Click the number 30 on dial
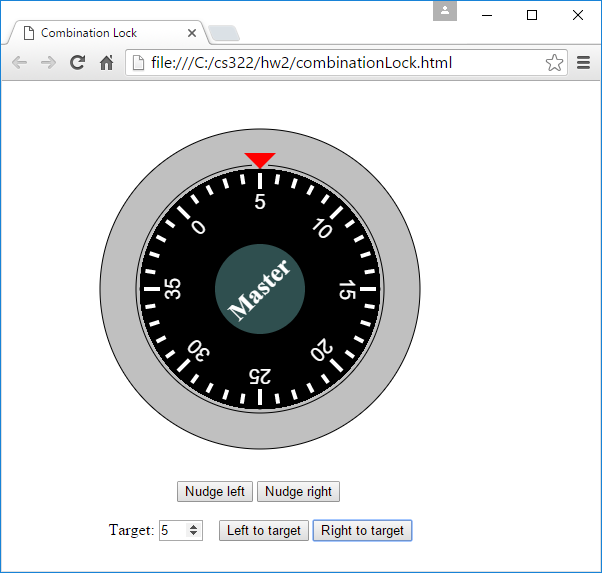This screenshot has width=602, height=573. click(x=198, y=350)
